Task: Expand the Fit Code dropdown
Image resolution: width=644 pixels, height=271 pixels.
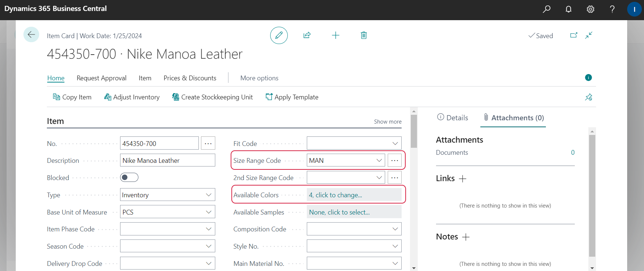Action: point(395,143)
